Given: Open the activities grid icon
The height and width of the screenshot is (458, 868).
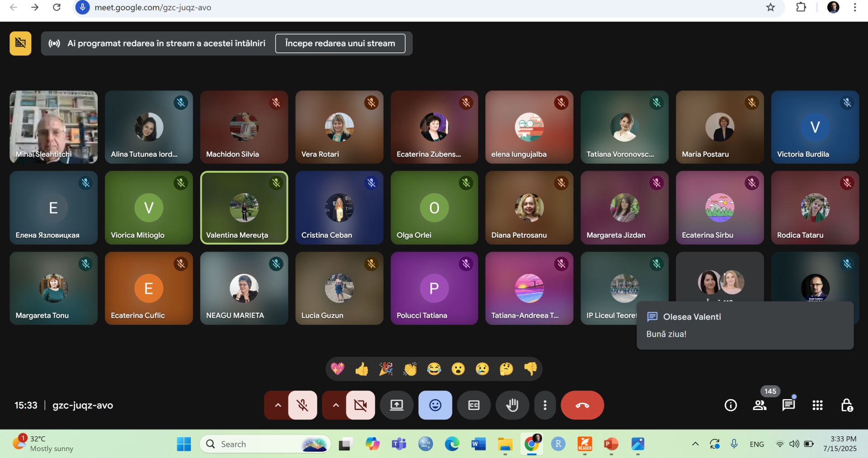Looking at the screenshot, I should click(x=817, y=405).
